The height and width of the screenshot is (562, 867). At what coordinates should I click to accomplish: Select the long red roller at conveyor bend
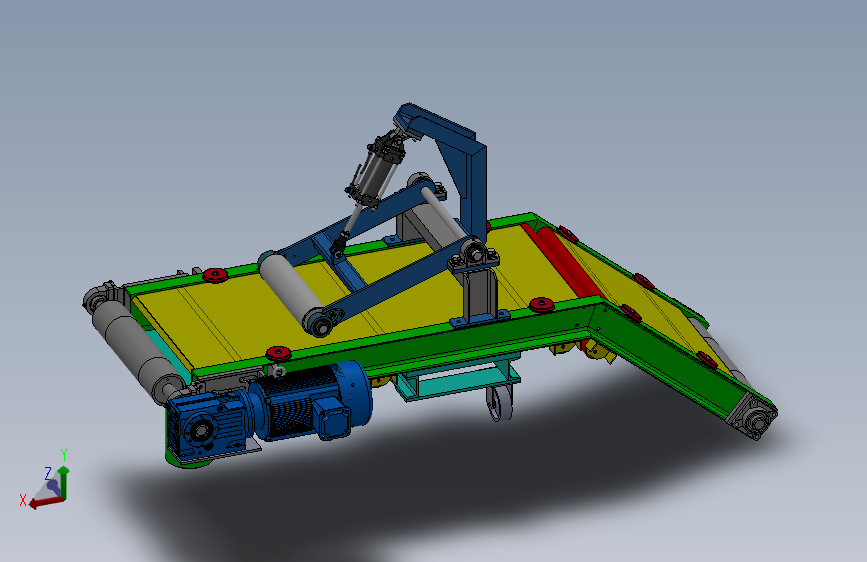click(x=570, y=263)
